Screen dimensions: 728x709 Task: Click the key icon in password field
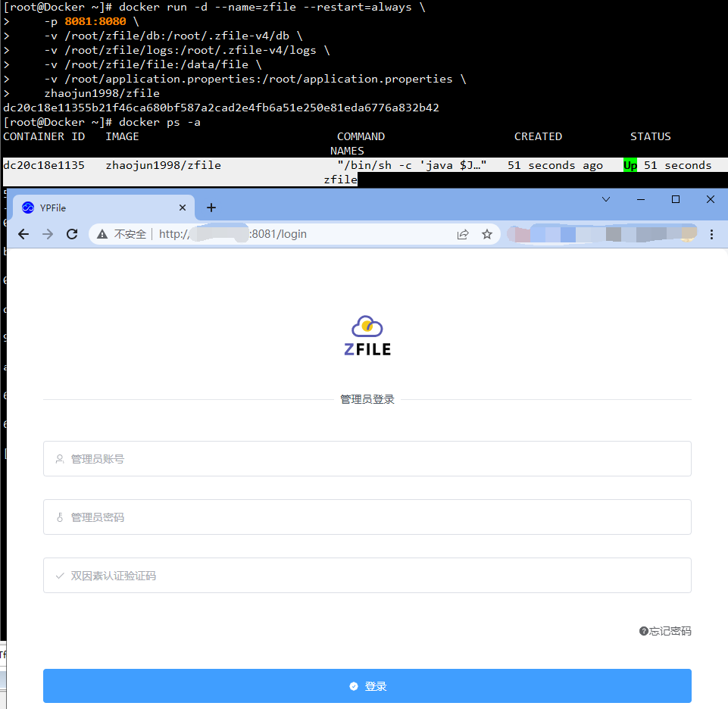tap(59, 517)
